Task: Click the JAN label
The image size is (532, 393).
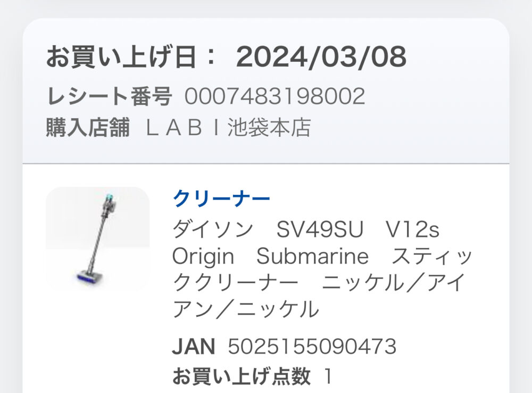Action: (193, 347)
